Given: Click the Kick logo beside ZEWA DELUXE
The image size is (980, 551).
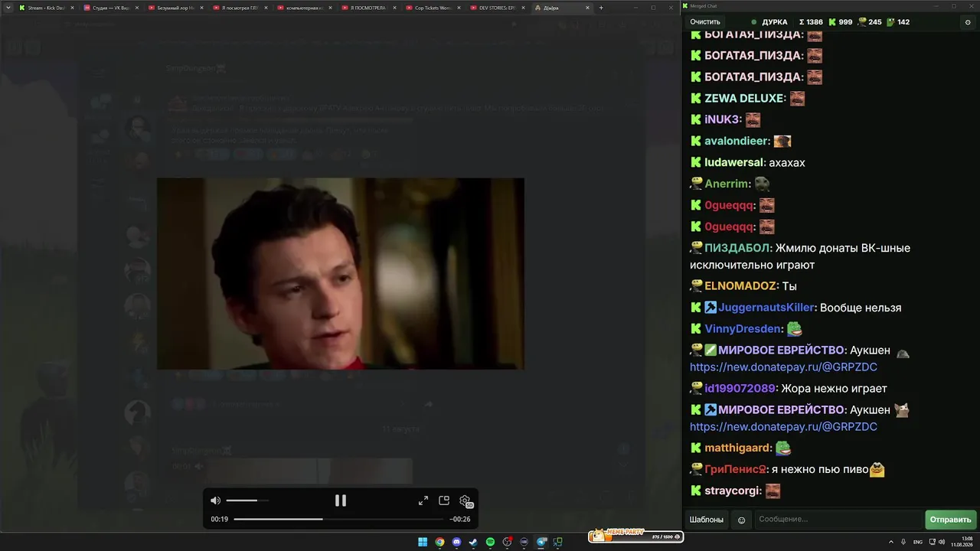Looking at the screenshot, I should pos(696,99).
